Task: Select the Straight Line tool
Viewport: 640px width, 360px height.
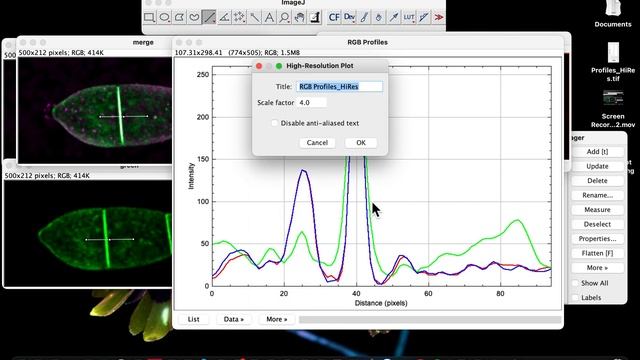Action: pyautogui.click(x=209, y=17)
